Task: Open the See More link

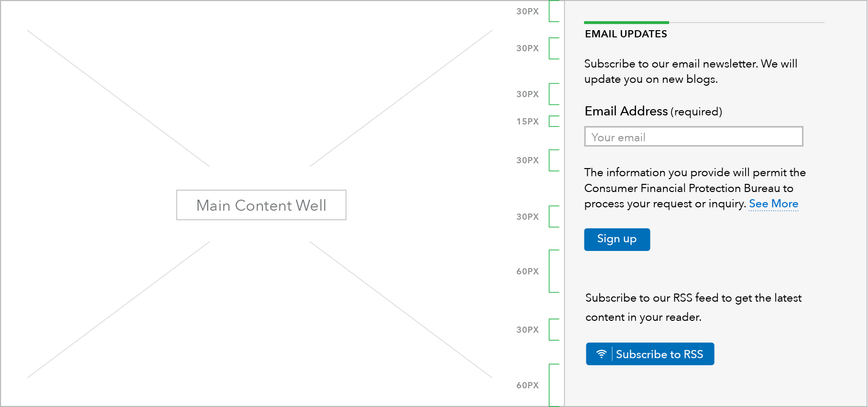Action: tap(773, 204)
